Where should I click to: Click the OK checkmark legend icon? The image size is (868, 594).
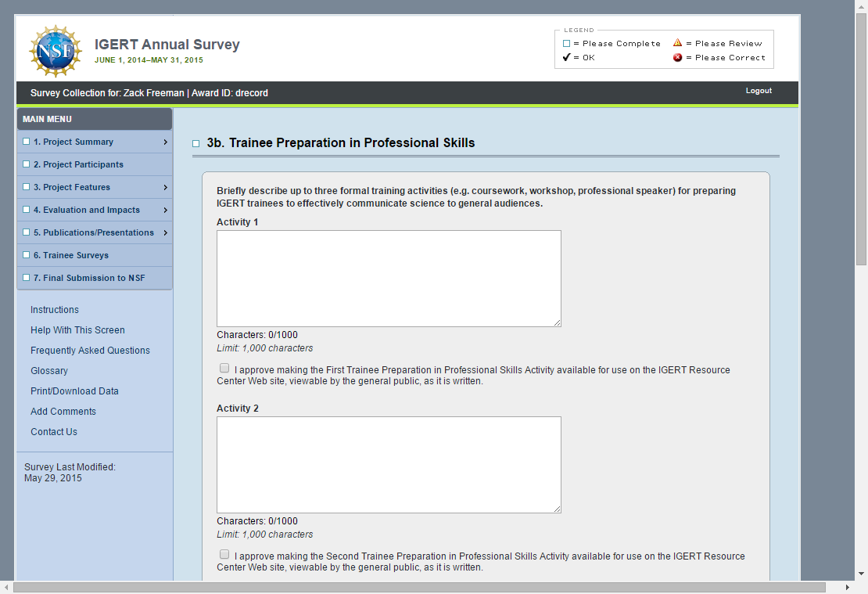click(x=567, y=57)
